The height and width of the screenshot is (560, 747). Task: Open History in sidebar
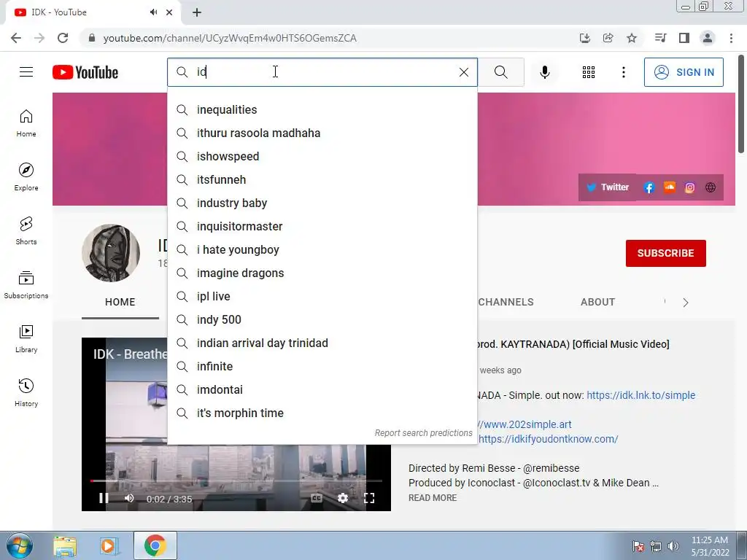26,392
